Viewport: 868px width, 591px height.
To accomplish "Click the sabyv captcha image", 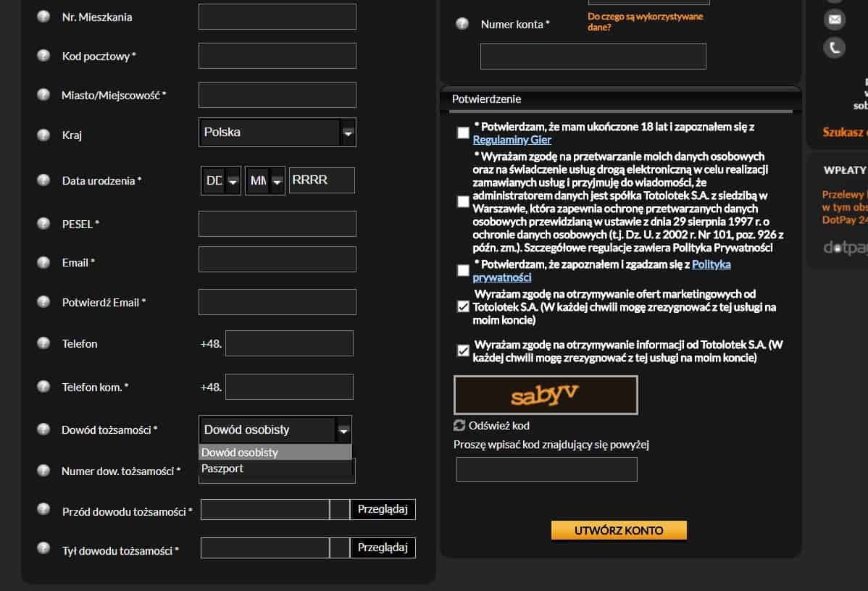I will click(546, 395).
